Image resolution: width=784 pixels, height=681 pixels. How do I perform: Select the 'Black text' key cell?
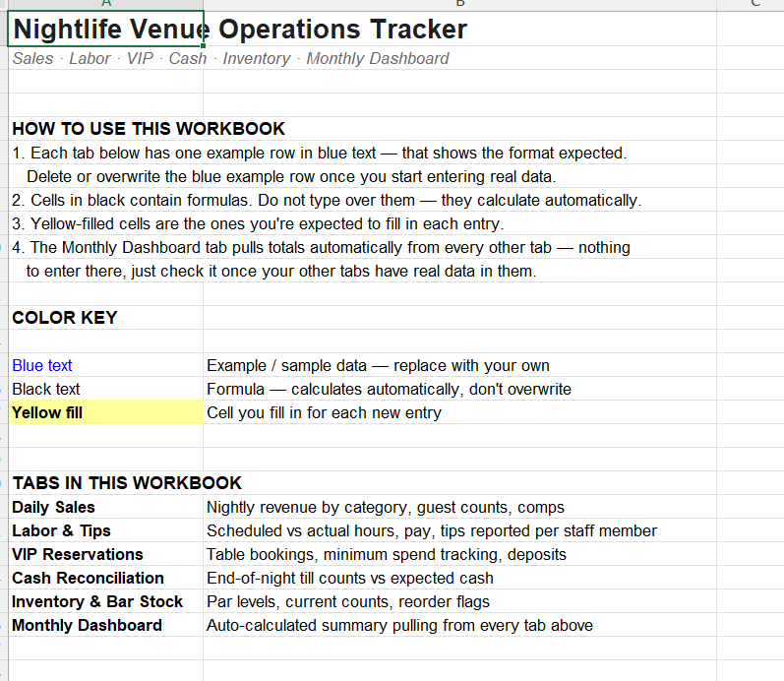pos(105,389)
